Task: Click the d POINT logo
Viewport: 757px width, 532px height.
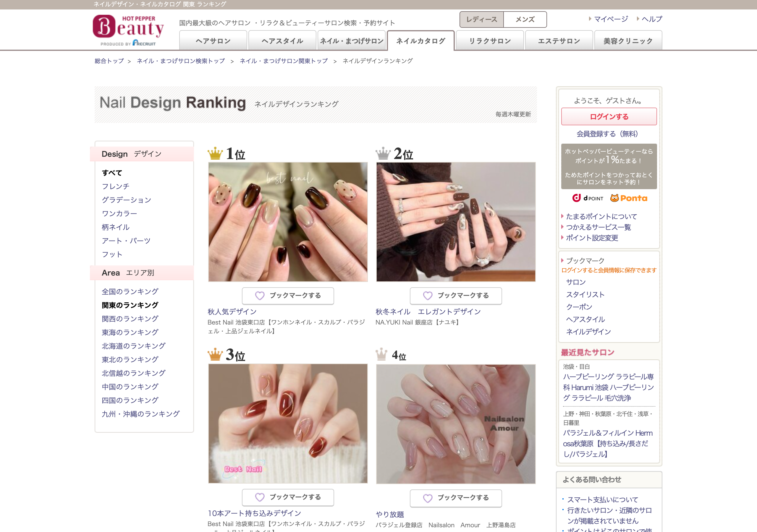Action: [588, 198]
